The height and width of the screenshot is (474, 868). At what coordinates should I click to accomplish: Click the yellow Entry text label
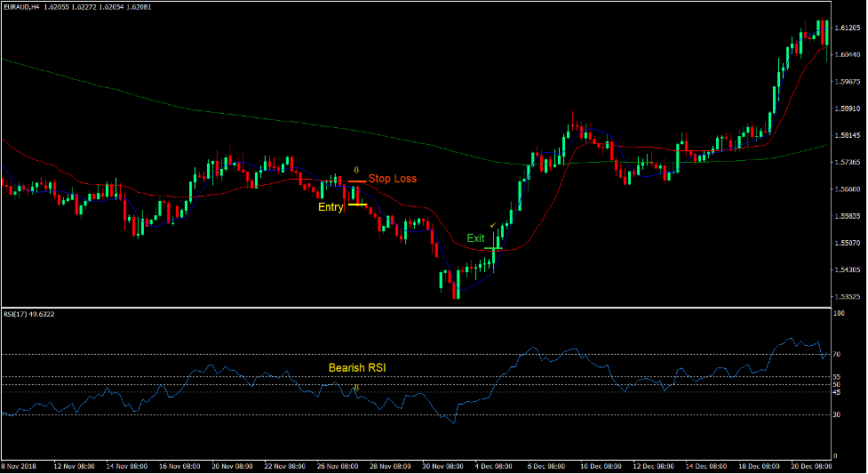point(330,207)
